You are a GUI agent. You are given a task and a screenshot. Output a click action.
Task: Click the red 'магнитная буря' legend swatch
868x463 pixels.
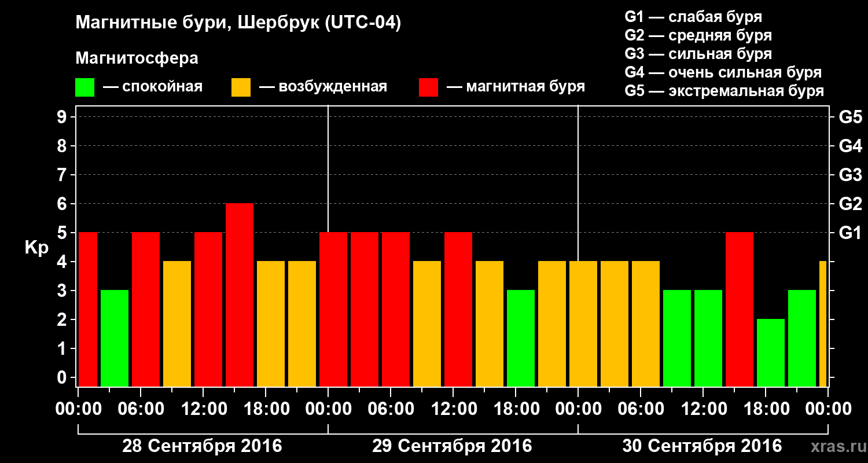[x=428, y=87]
